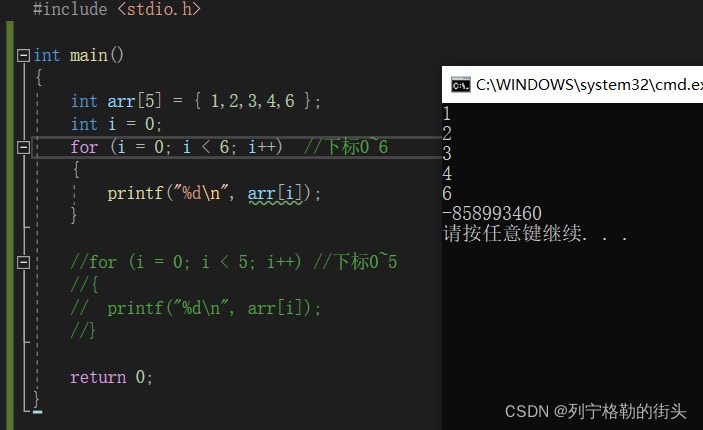Click the '//下标0~5' comment
The height and width of the screenshot is (430, 703).
355,262
